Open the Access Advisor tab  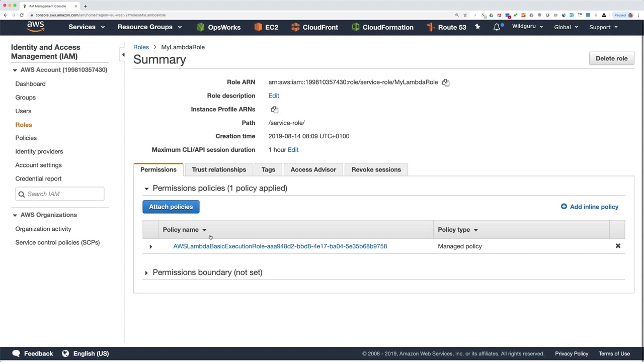click(x=313, y=170)
